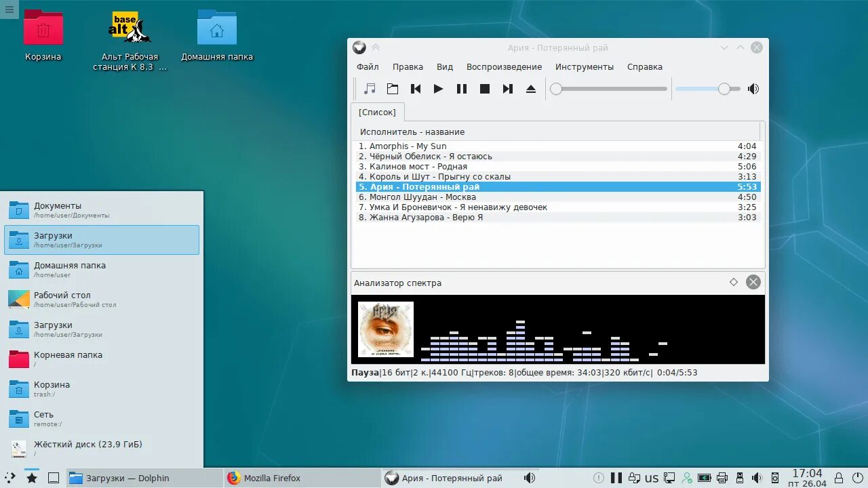The height and width of the screenshot is (488, 868).
Task: Open the Альт Рабочая станция desktop icon
Action: 130,41
